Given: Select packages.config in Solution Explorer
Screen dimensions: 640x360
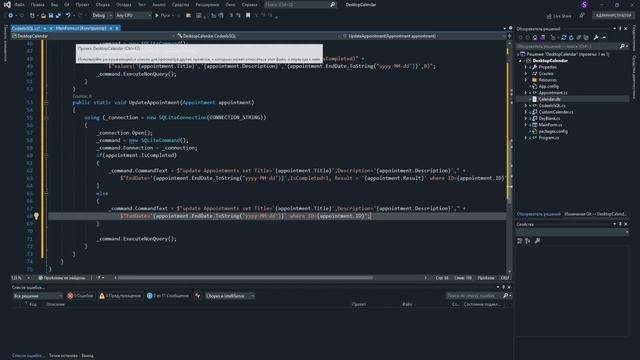Looking at the screenshot, I should [553, 131].
